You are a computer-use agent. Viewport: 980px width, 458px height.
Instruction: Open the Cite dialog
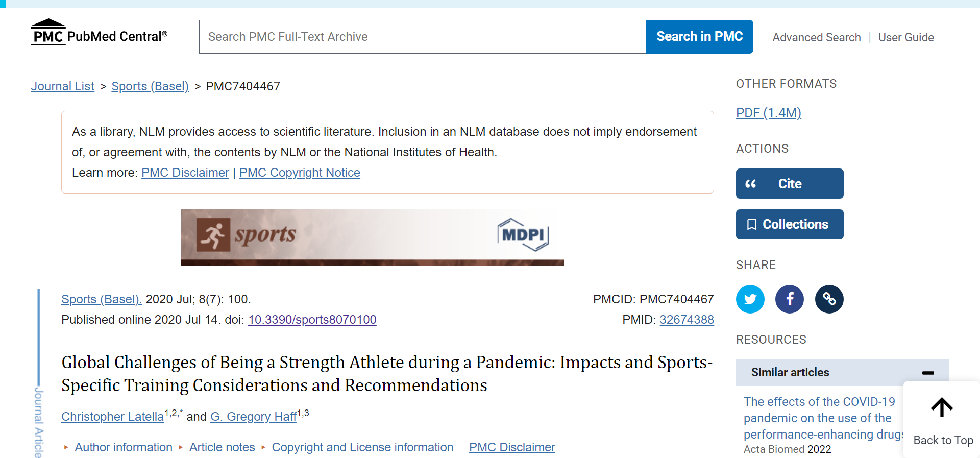point(789,184)
